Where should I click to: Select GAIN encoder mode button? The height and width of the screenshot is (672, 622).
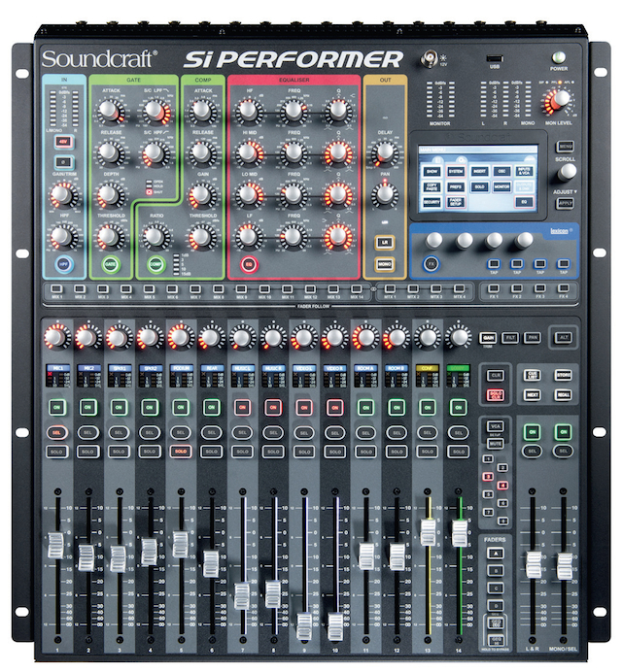point(488,338)
